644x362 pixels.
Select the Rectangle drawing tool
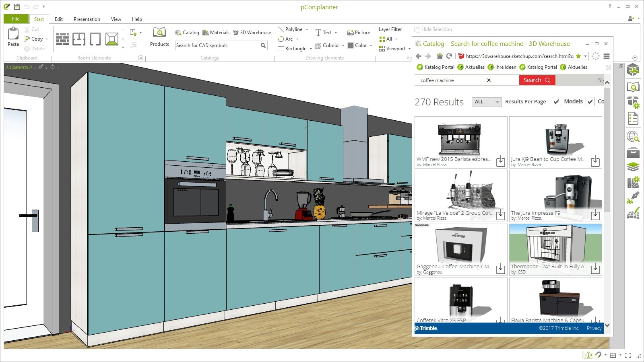[x=293, y=49]
